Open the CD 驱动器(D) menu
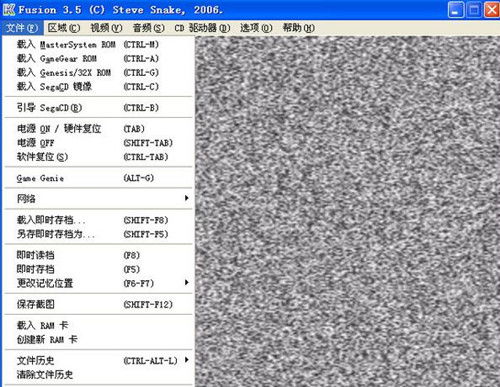 point(202,28)
